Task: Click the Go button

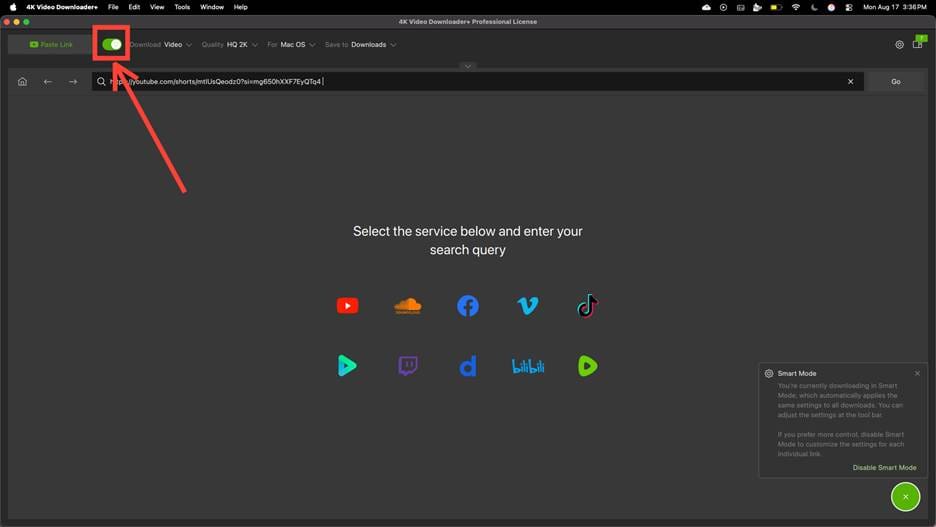Action: (x=895, y=81)
